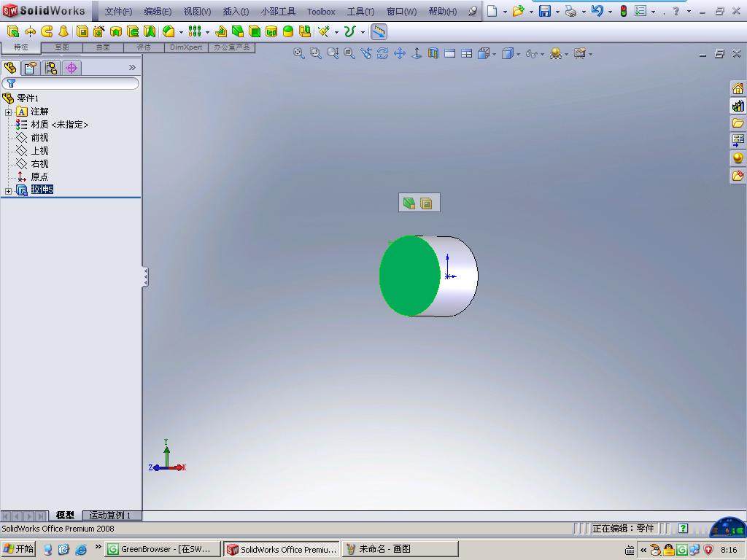Screen dimensions: 747x560
Task: Click Zoom to Fit in view toolbar
Action: tap(298, 53)
